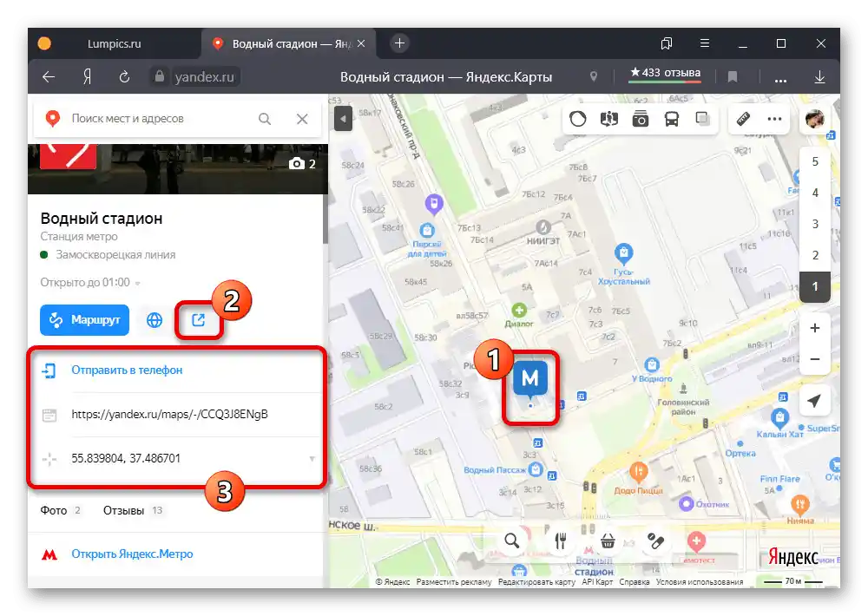Select zoom level 3 on the scale
Viewport: 868px width, 616px height.
pyautogui.click(x=814, y=224)
